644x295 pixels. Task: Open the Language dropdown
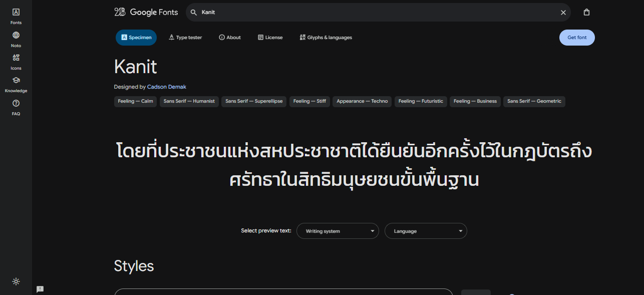(426, 231)
